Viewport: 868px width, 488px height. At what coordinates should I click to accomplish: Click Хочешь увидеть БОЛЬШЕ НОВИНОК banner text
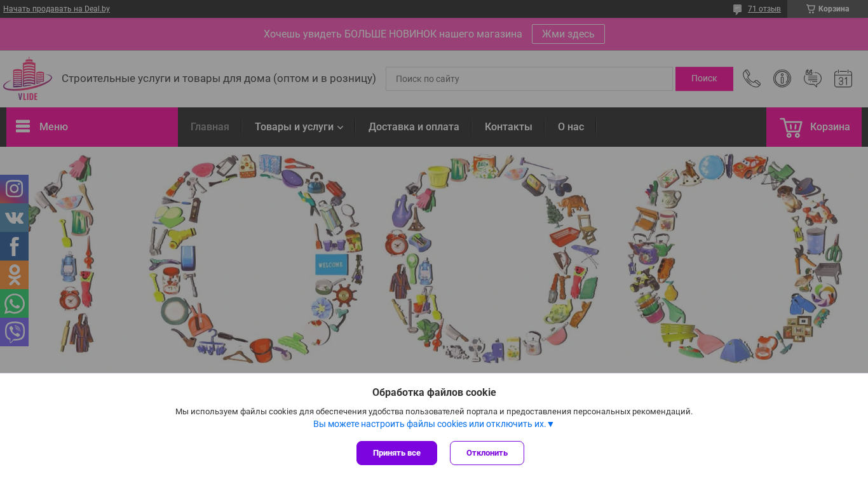tap(393, 34)
